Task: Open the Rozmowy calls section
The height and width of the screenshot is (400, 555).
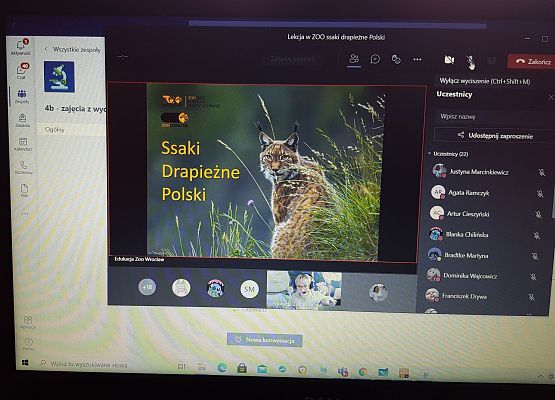Action: tap(23, 167)
